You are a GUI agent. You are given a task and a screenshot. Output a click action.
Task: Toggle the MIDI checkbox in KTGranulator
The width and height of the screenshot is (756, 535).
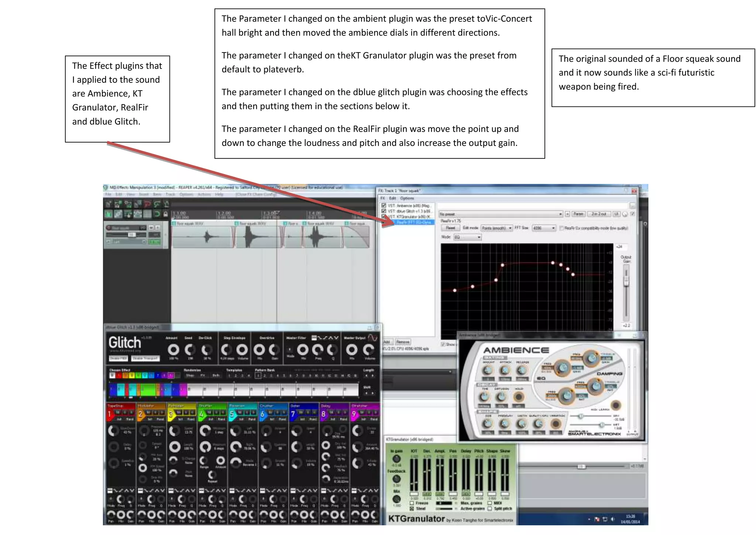point(490,503)
